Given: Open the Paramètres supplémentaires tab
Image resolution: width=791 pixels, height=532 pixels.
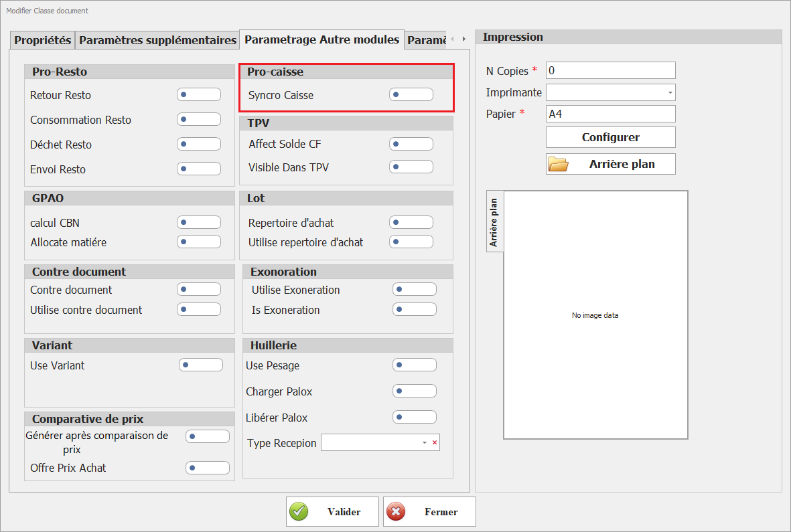Looking at the screenshot, I should point(157,40).
